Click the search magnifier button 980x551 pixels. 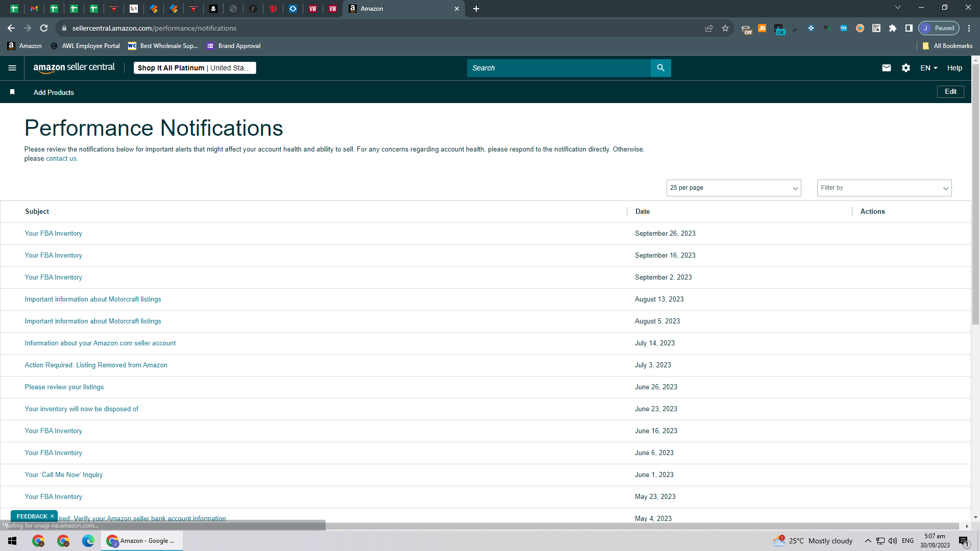660,68
